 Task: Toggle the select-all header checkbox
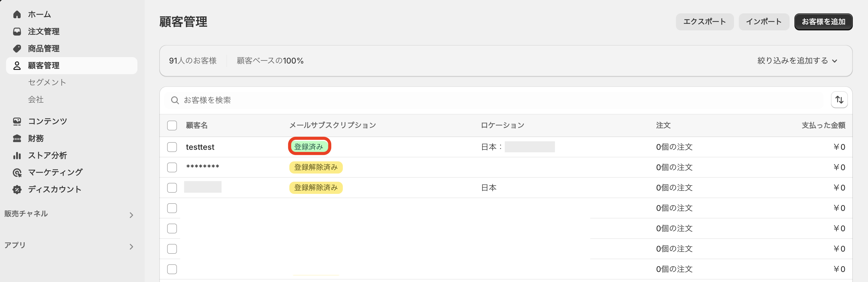(172, 125)
